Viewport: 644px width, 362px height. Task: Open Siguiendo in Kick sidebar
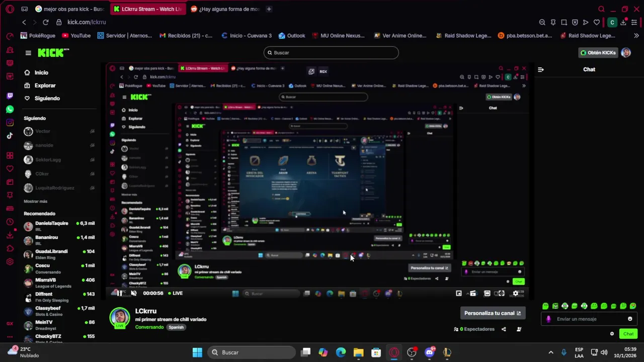click(42, 99)
